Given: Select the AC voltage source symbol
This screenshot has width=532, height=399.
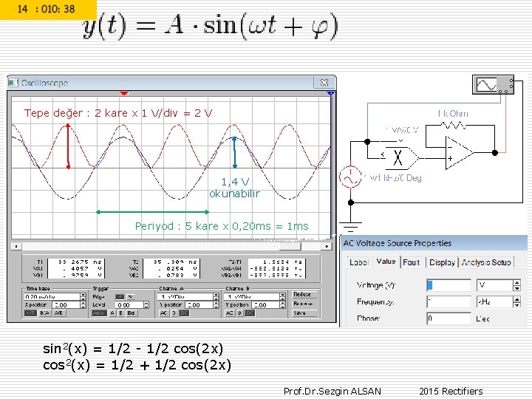Looking at the screenshot, I should coord(350,177).
